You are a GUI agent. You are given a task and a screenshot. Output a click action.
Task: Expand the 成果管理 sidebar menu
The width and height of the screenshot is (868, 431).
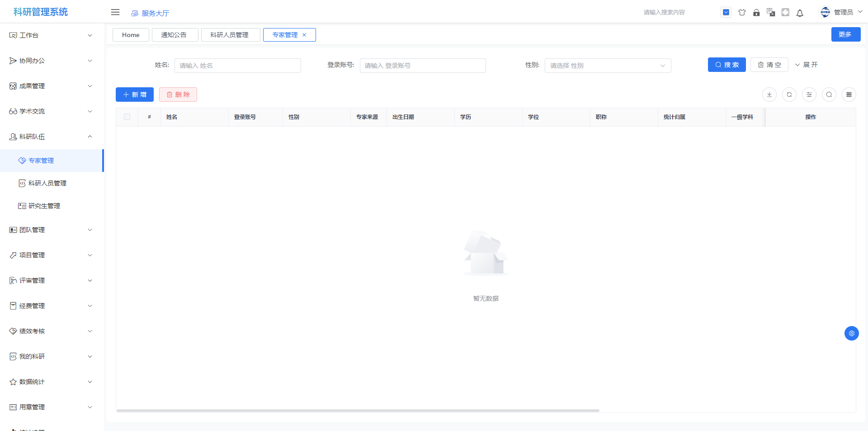[x=51, y=86]
